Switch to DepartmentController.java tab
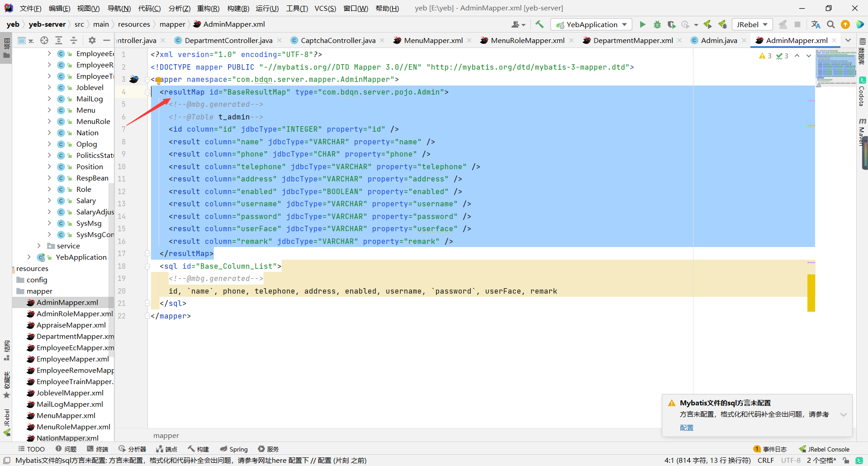The image size is (868, 466). [228, 40]
